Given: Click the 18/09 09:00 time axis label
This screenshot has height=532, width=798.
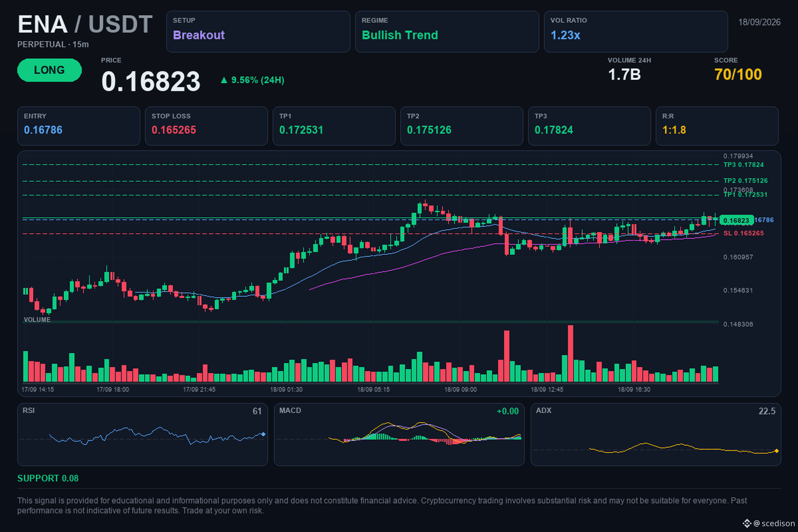Looking at the screenshot, I should pos(461,389).
